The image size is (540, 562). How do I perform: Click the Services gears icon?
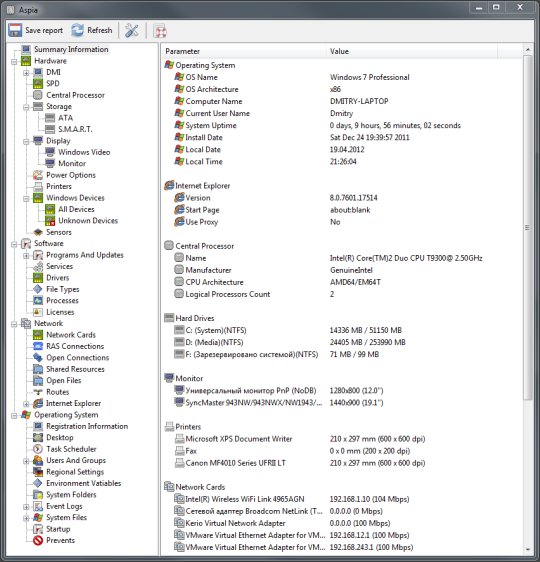38,266
